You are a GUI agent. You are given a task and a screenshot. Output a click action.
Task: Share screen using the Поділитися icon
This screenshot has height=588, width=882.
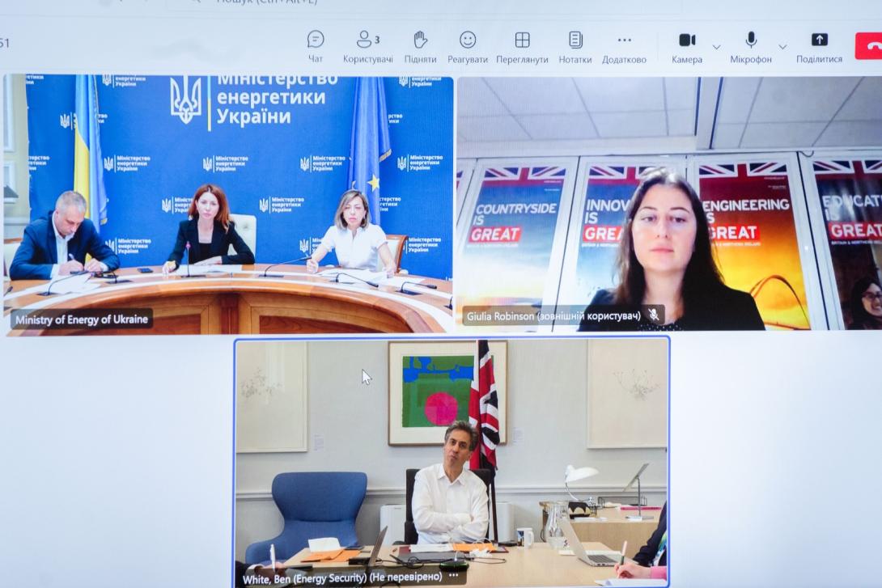[x=819, y=40]
